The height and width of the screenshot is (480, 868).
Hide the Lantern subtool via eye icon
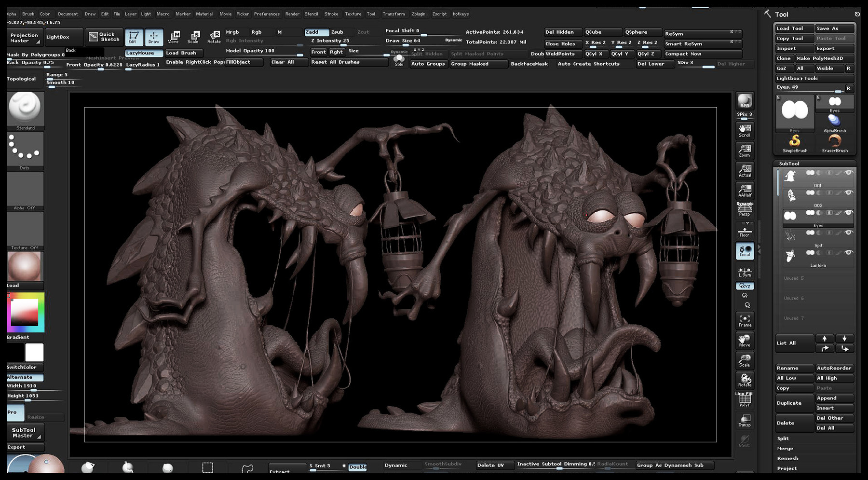pos(848,252)
